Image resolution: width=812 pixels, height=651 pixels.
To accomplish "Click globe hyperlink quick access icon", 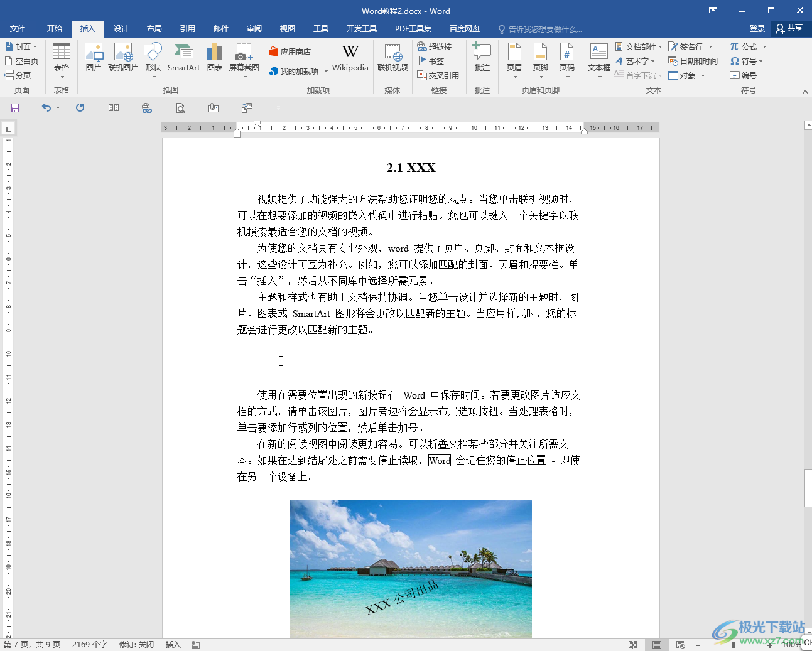I will point(147,108).
